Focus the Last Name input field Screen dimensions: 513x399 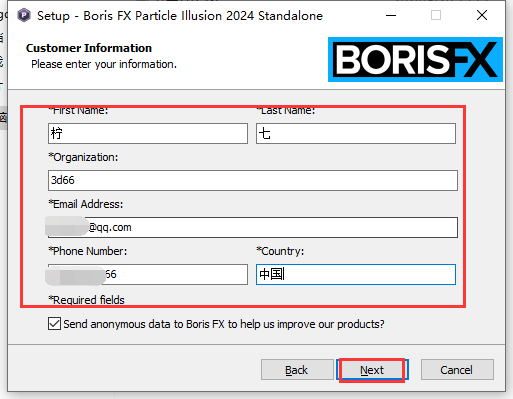[356, 133]
